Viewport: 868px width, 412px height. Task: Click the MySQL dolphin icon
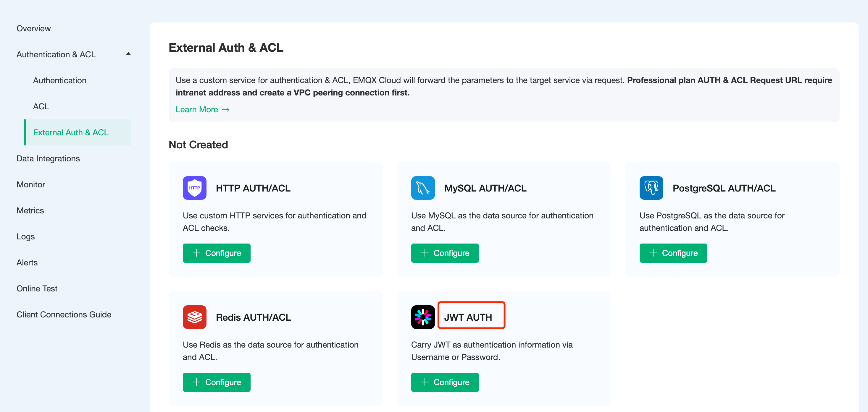tap(423, 188)
